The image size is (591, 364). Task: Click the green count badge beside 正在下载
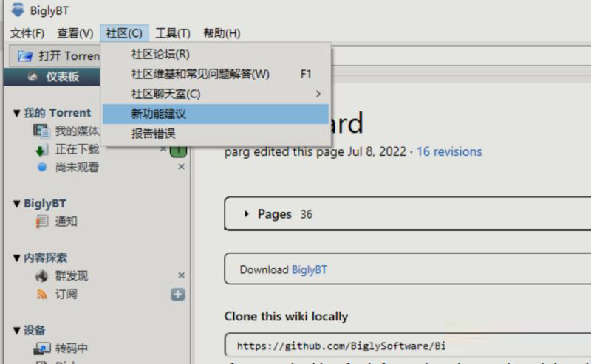click(178, 151)
